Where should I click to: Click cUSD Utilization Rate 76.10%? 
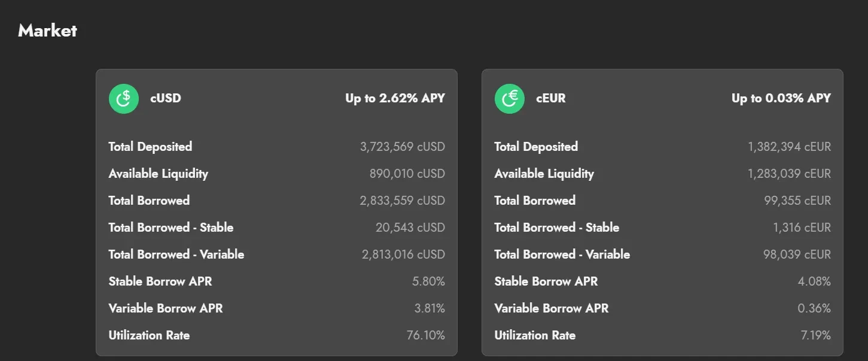(426, 335)
